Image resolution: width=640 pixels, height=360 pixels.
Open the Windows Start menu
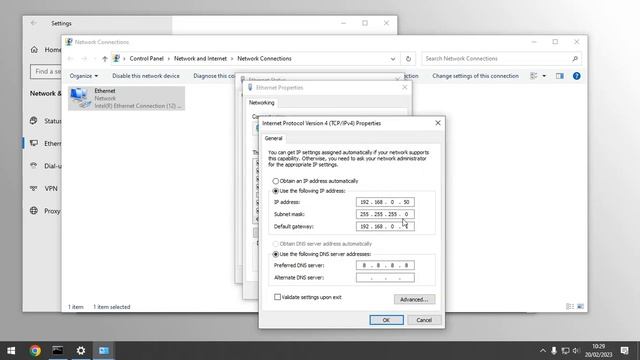point(11,351)
